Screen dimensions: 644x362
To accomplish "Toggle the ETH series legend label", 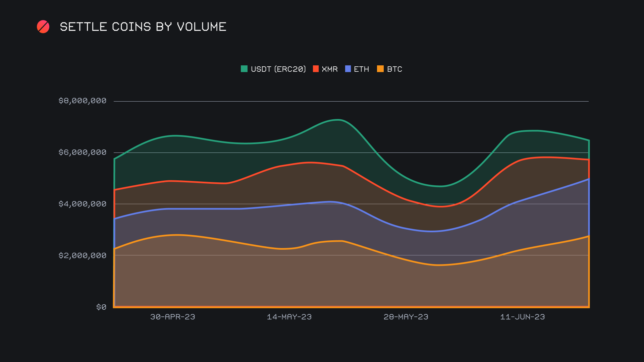I will 361,69.
